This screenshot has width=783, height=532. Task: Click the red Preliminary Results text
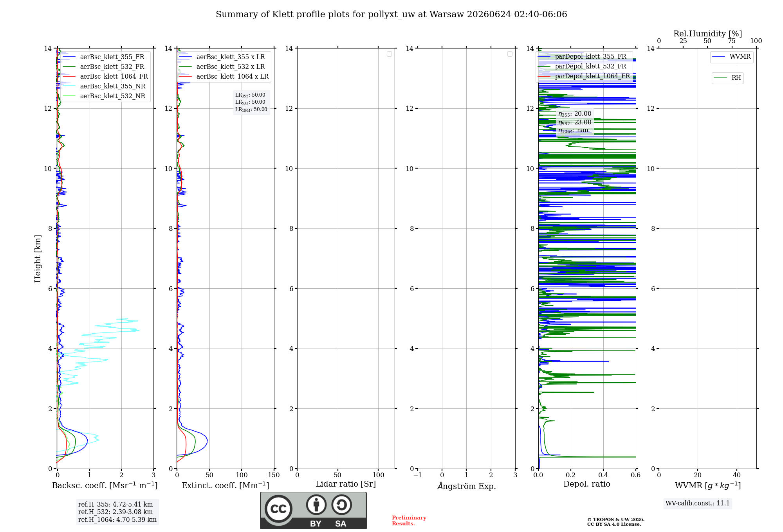point(409,521)
